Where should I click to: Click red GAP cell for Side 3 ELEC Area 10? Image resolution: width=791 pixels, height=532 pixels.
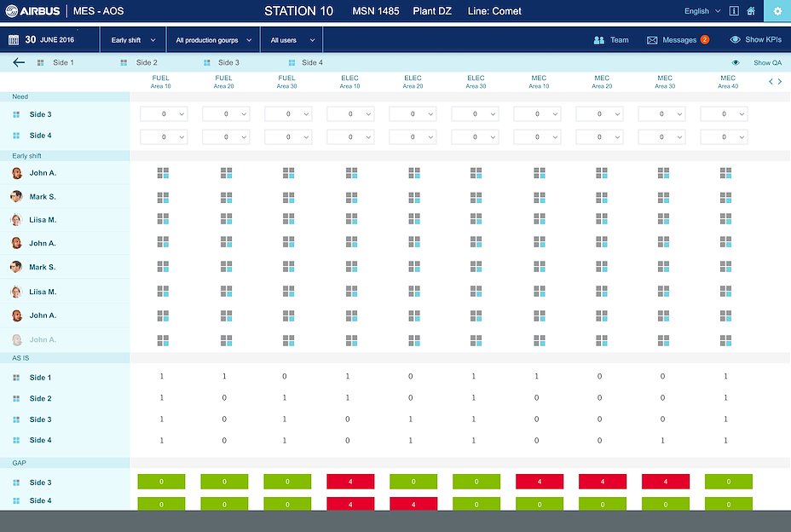tap(350, 482)
